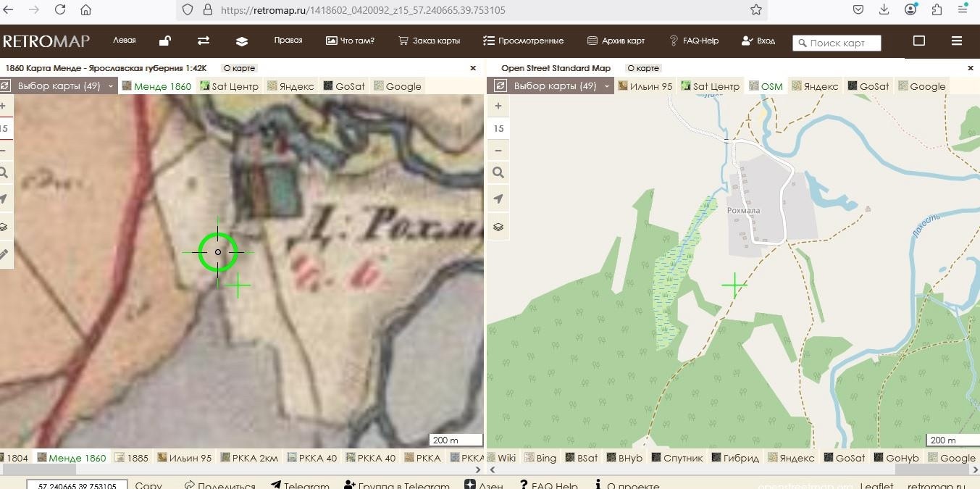The image size is (980, 489).
Task: Open browser downloads arrow icon
Action: tap(884, 10)
